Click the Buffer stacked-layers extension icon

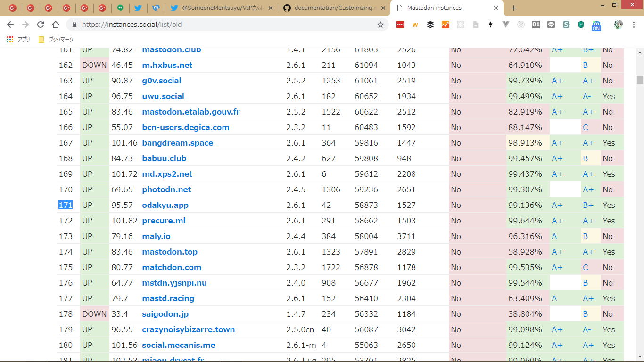tap(430, 25)
